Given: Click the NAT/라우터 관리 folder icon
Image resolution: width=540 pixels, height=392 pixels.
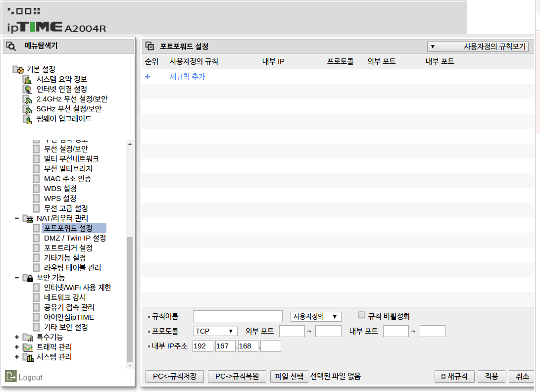Looking at the screenshot, I should point(28,219).
